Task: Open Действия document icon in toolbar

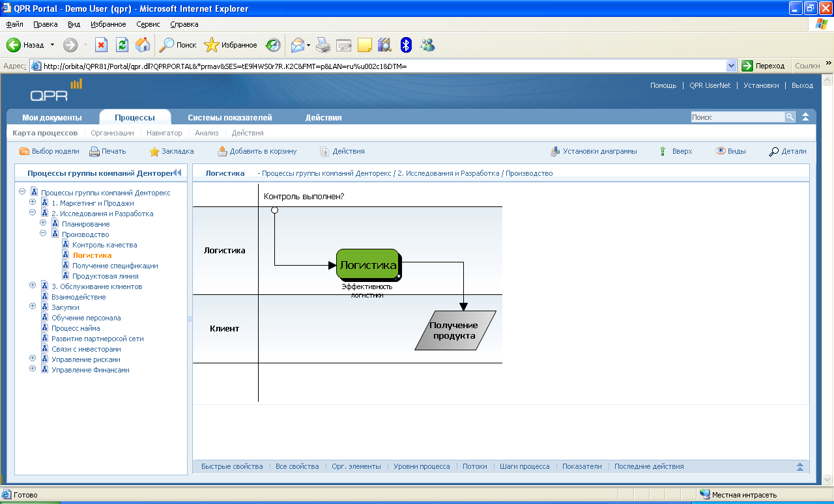Action: [x=324, y=152]
